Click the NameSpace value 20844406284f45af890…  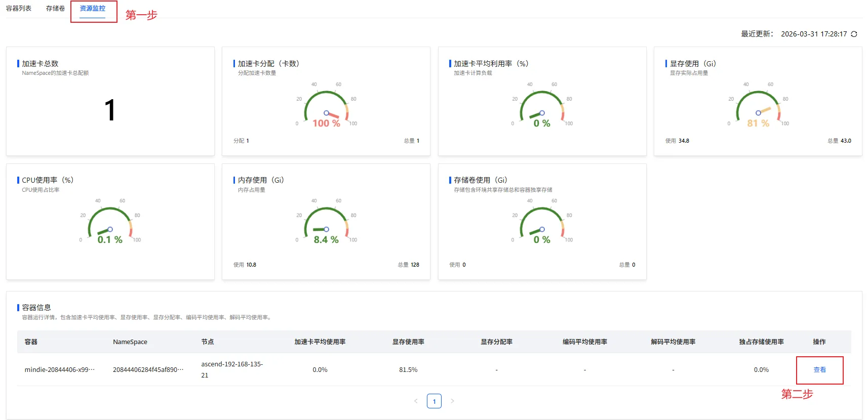click(x=148, y=370)
